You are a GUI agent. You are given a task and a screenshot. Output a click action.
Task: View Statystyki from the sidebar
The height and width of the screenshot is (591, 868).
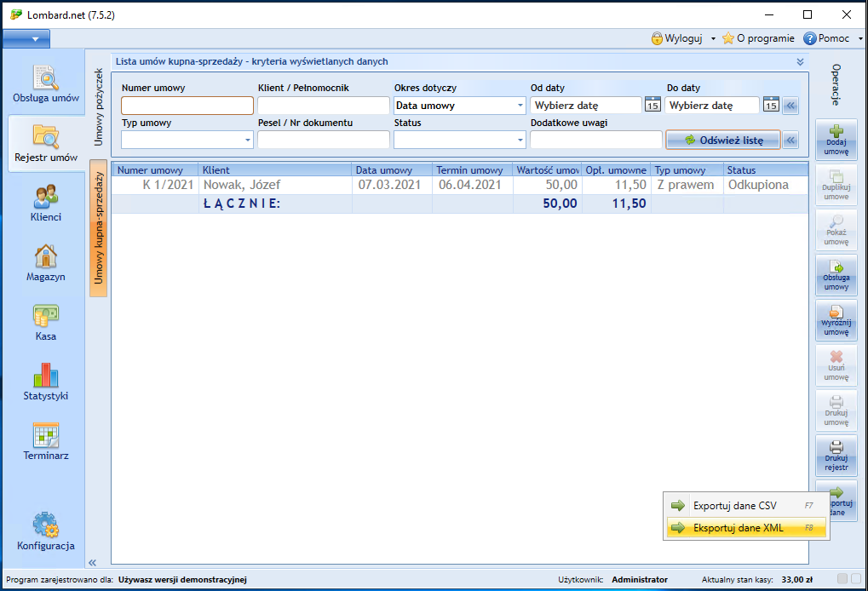pyautogui.click(x=44, y=380)
